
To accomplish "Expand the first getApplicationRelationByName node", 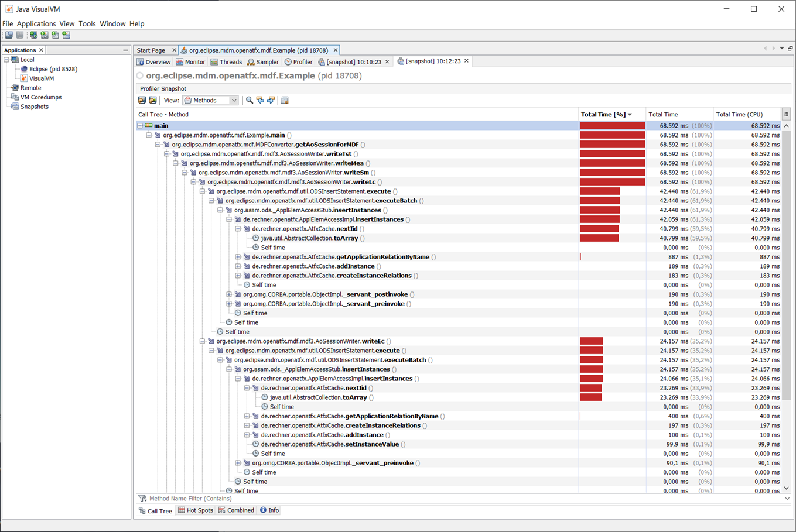I will coord(238,257).
